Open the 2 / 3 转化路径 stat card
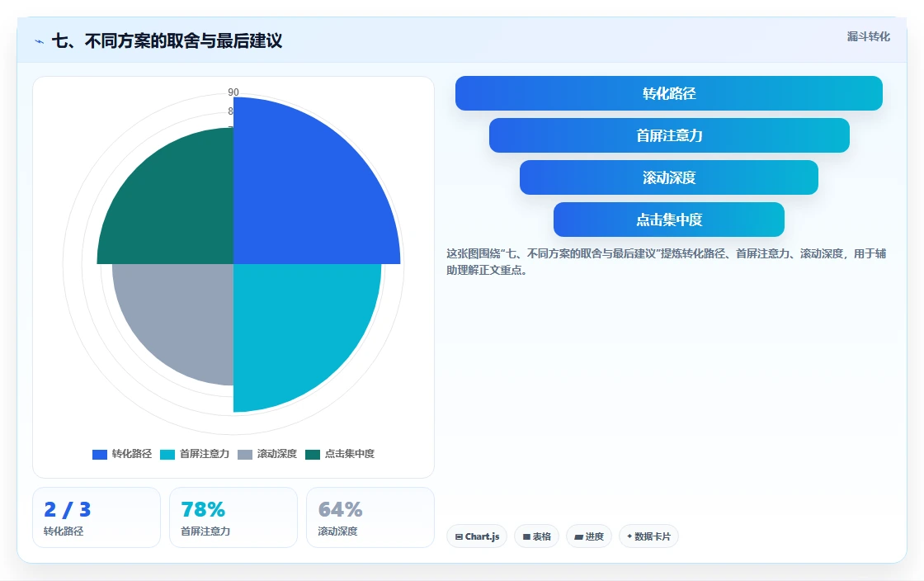The width and height of the screenshot is (924, 581). pos(97,517)
